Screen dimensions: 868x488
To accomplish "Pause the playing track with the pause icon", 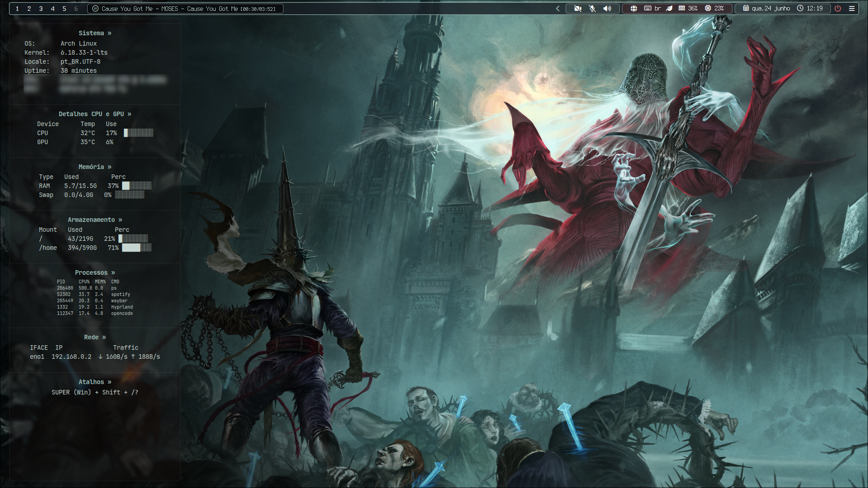I will (95, 9).
